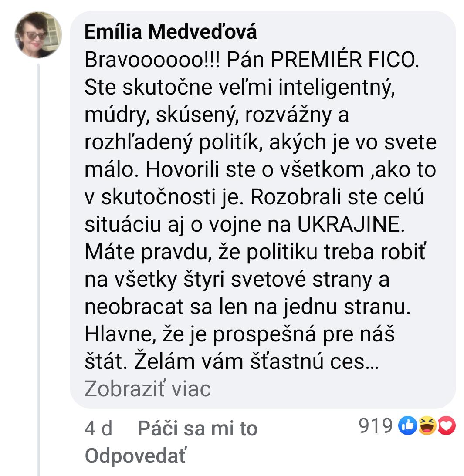
Task: Expand comment with Zobraziť viac
Action: tap(147, 388)
